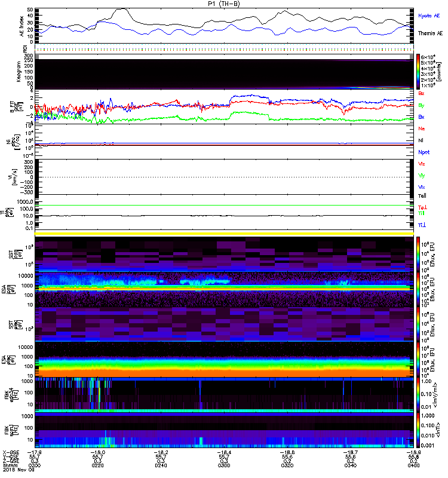
Task: Click the [counts] colorbar unit label
Action: [x=438, y=72]
